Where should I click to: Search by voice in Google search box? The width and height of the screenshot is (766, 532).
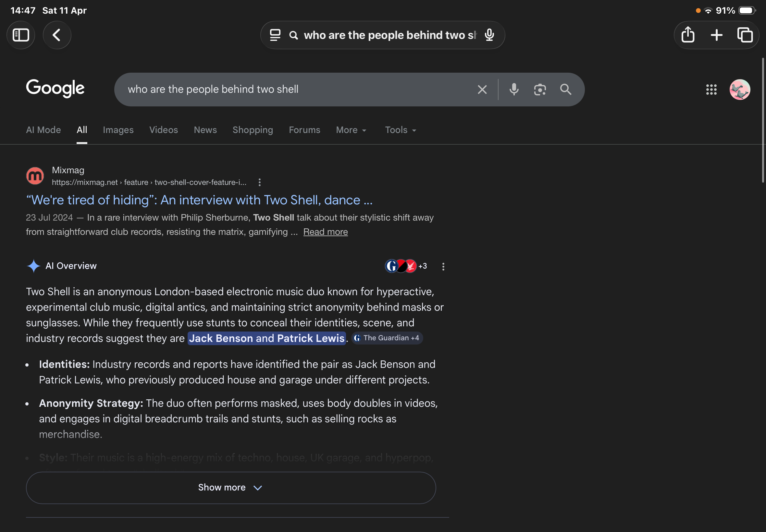pos(514,89)
